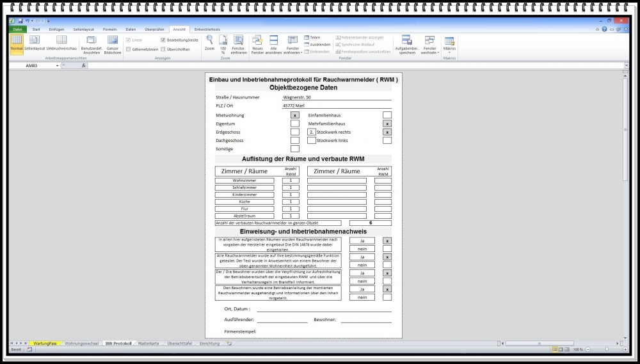Switch to the Masterkarte sheet tab
Screen dimensions: 640x364
pyautogui.click(x=148, y=344)
